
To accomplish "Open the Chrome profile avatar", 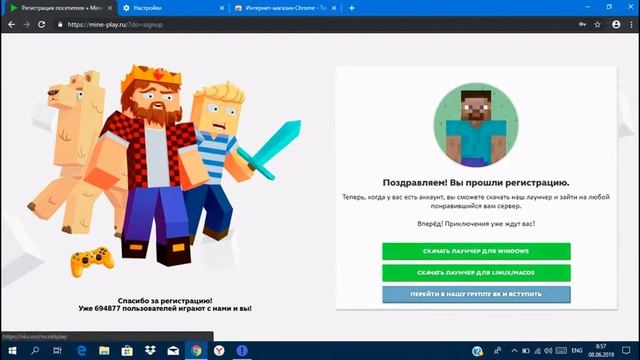I will click(616, 24).
